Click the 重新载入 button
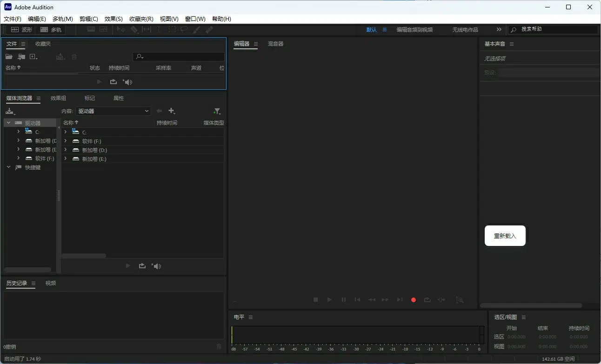The width and height of the screenshot is (601, 364). pyautogui.click(x=505, y=236)
